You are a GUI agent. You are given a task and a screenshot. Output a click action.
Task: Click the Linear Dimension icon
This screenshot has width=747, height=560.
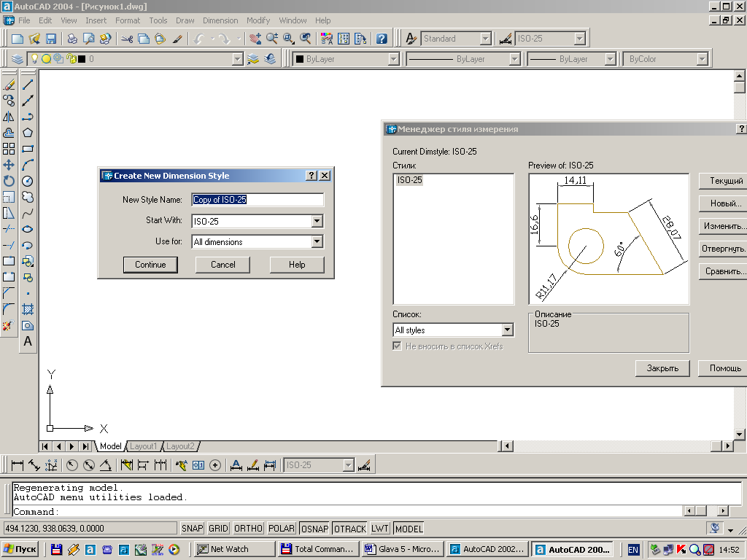[x=18, y=465]
